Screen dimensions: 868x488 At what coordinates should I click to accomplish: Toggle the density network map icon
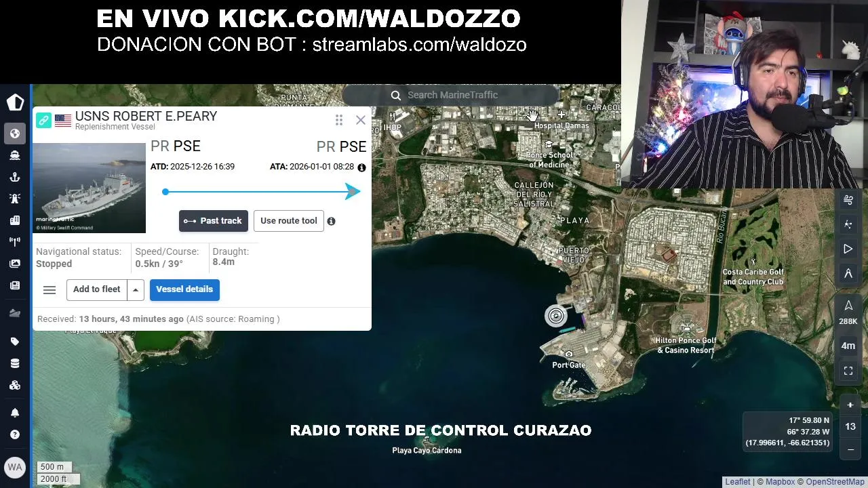pyautogui.click(x=848, y=224)
